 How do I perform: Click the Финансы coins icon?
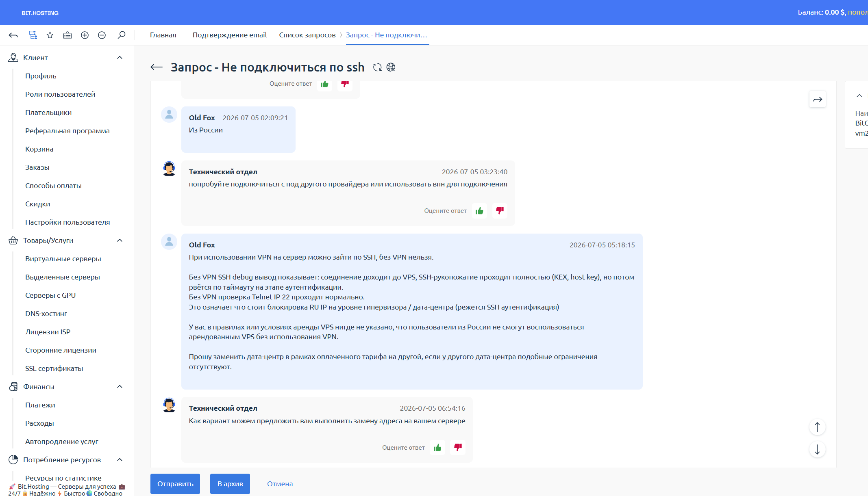point(13,387)
